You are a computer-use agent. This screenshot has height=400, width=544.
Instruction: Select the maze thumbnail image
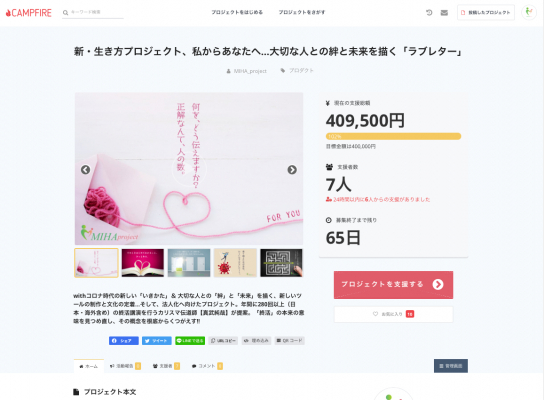click(281, 263)
